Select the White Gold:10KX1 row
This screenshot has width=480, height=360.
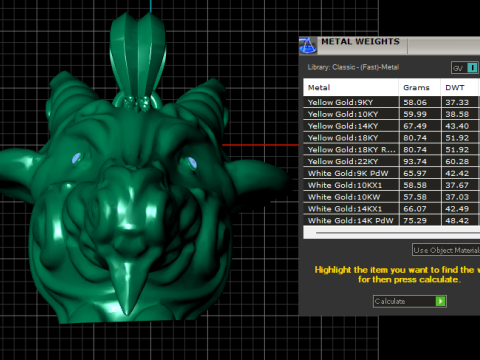392,185
